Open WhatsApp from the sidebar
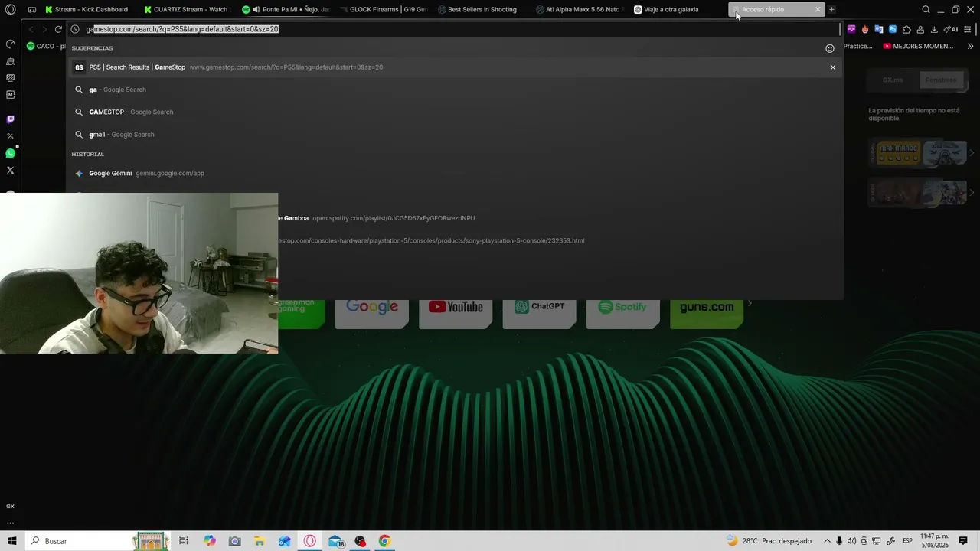 [x=11, y=153]
